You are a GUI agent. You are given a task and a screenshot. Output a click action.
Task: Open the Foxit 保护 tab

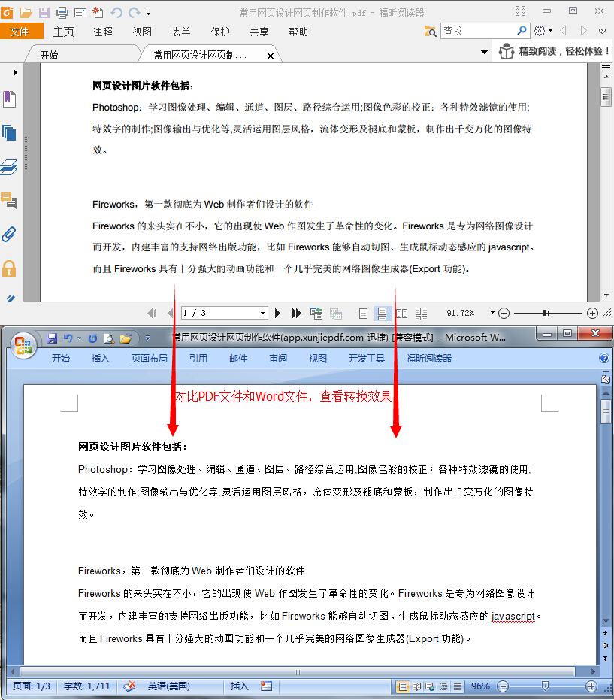(220, 32)
